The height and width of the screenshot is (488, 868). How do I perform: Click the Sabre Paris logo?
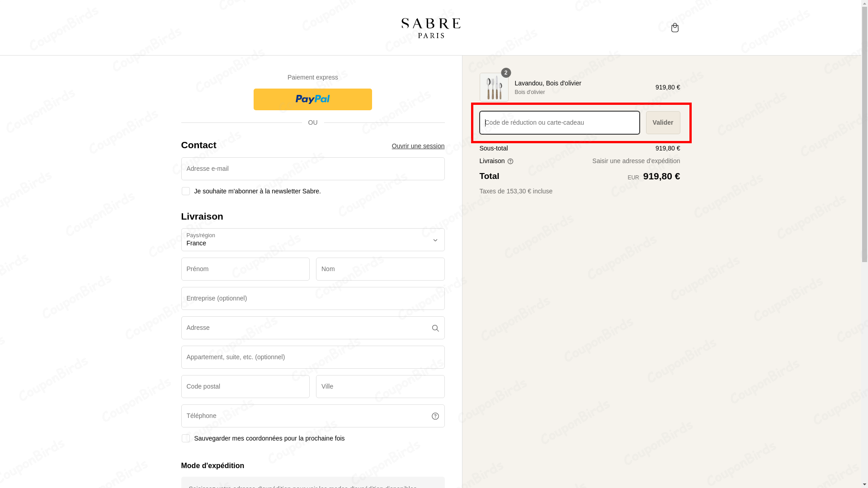pyautogui.click(x=431, y=28)
